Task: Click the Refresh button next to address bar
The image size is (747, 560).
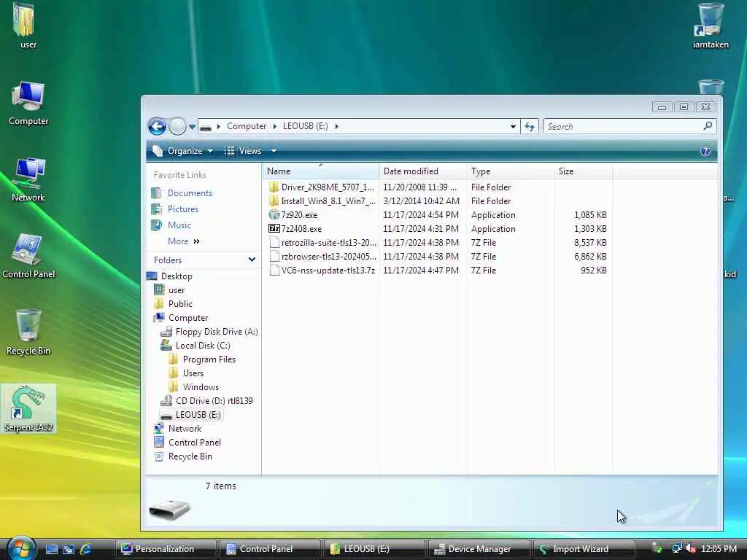Action: click(x=530, y=126)
